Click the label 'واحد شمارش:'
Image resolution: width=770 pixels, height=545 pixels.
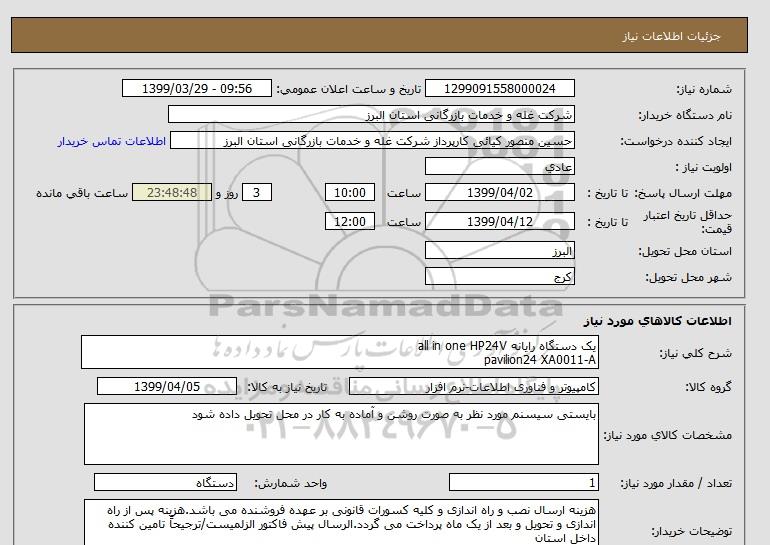pos(291,483)
